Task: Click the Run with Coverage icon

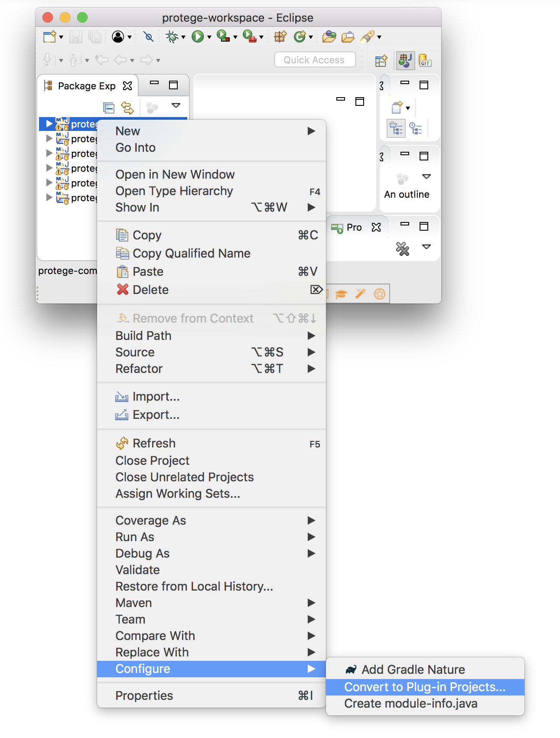Action: click(223, 36)
